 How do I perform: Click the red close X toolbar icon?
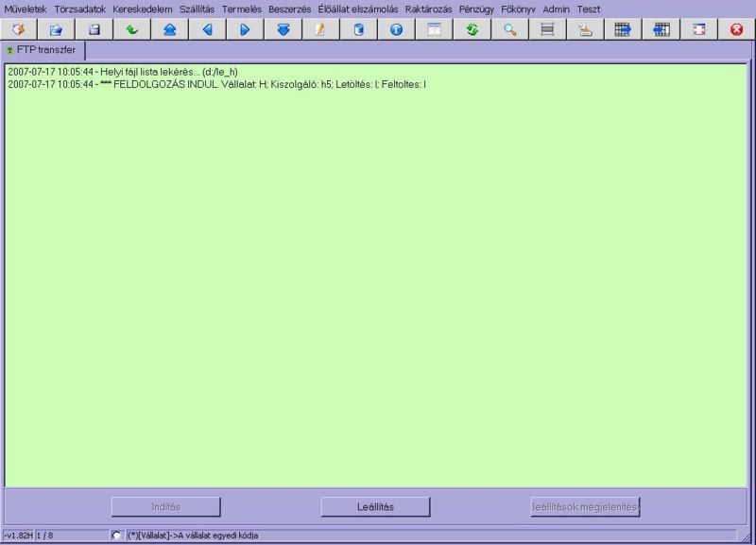(736, 29)
